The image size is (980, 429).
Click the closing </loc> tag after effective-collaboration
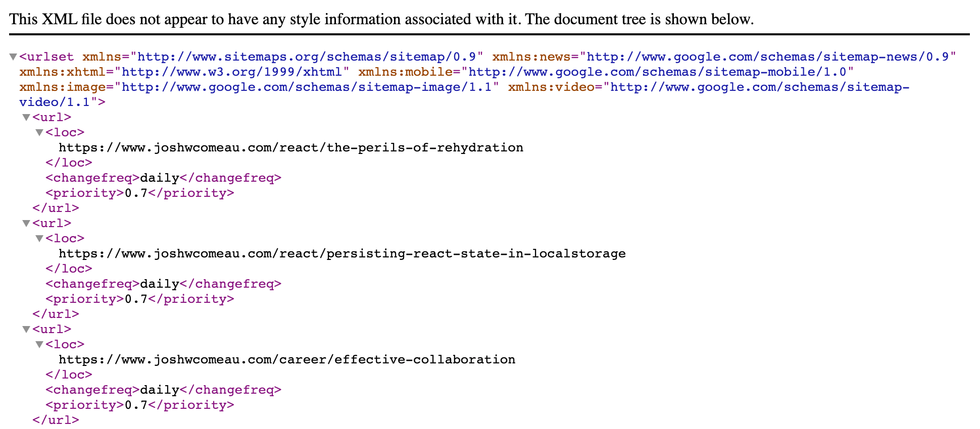(x=69, y=374)
